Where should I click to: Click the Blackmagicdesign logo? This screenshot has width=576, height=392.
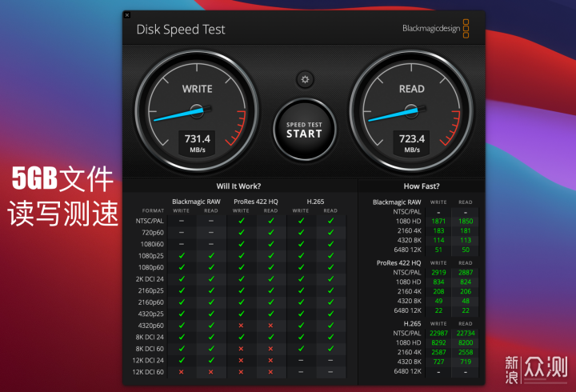coord(436,28)
